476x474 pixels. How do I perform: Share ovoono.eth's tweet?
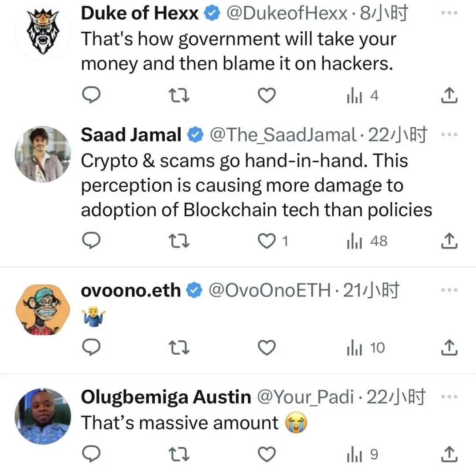(449, 348)
